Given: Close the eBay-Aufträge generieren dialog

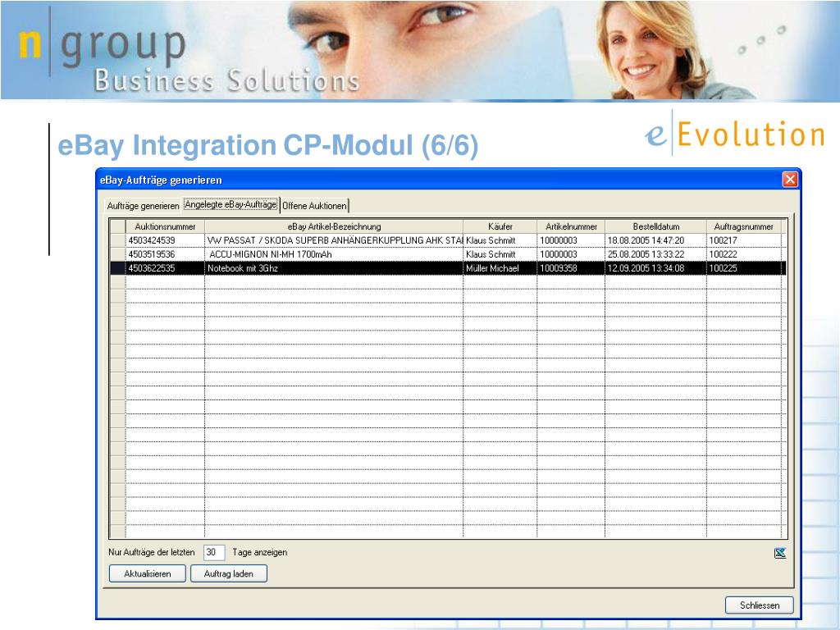Looking at the screenshot, I should click(x=790, y=180).
